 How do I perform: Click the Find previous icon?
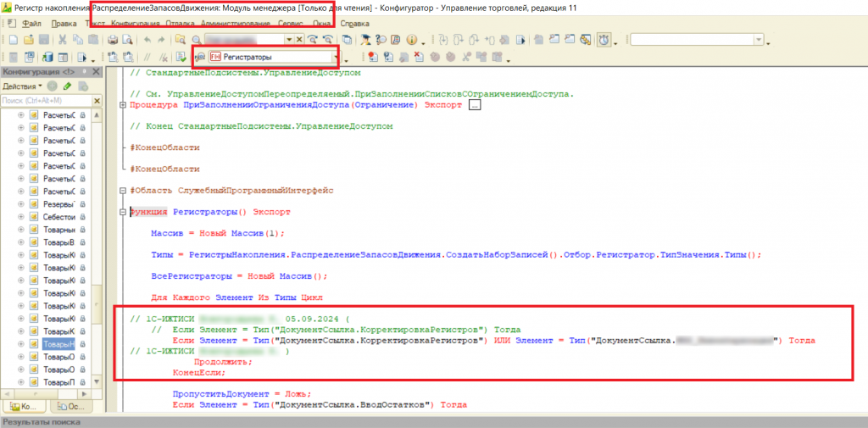pyautogui.click(x=328, y=39)
